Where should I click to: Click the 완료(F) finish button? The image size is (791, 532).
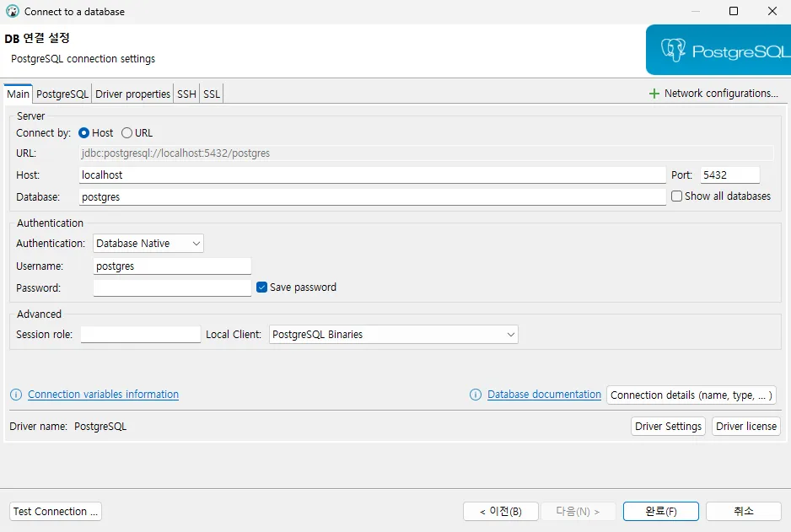pos(659,511)
